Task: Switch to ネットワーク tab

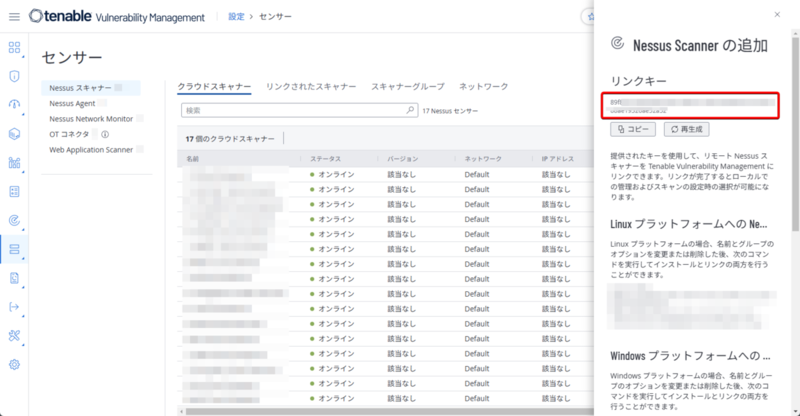Action: pyautogui.click(x=484, y=87)
